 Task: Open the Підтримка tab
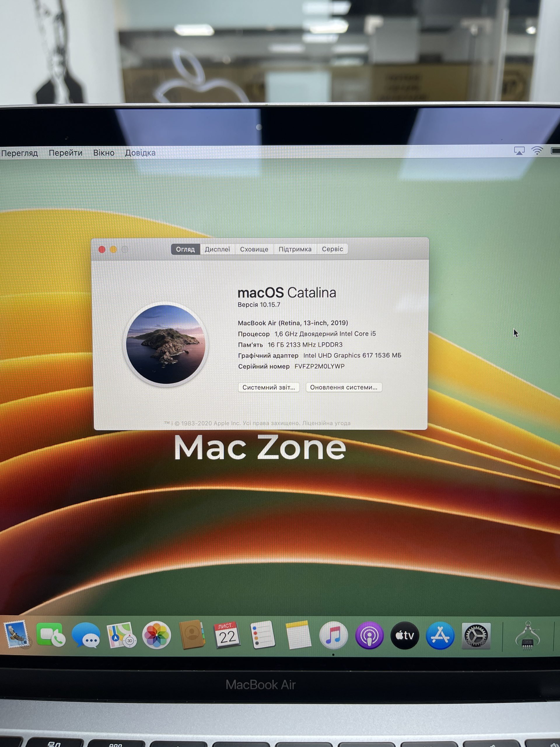click(x=295, y=249)
